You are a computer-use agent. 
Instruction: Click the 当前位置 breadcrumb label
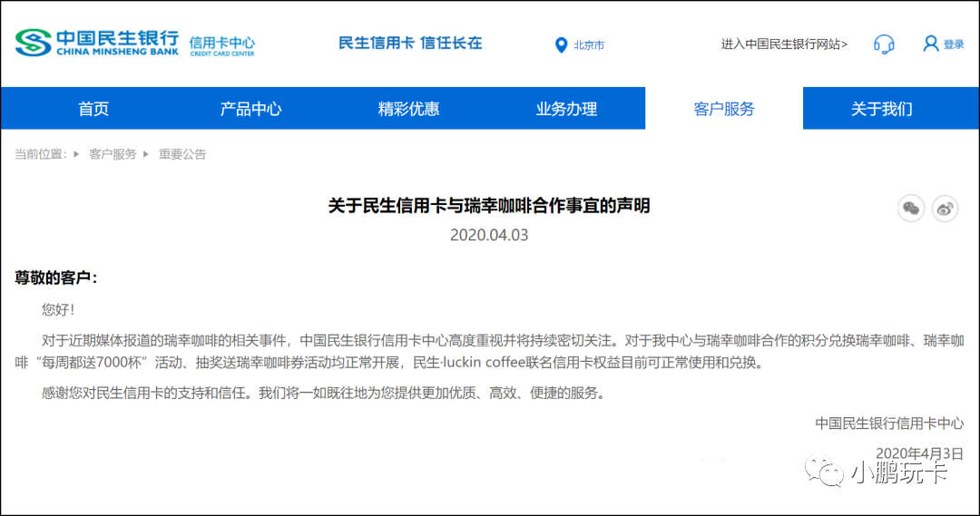point(41,154)
